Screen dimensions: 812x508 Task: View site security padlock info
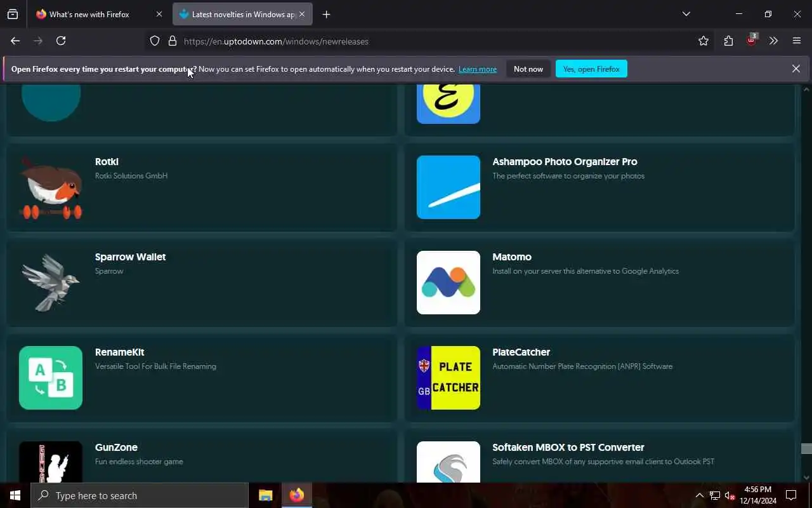173,41
